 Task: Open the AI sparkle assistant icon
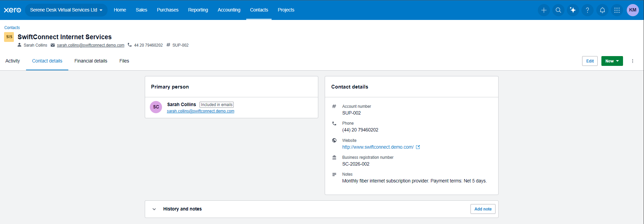click(x=573, y=10)
